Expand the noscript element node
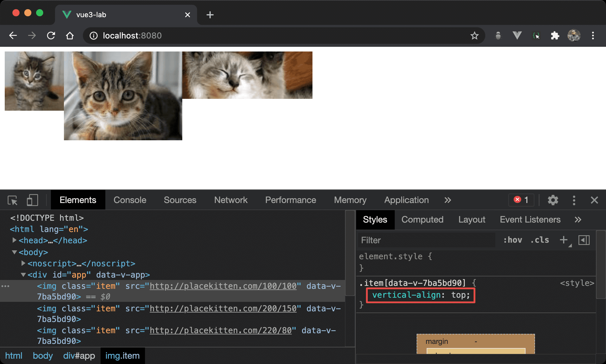 tap(23, 263)
